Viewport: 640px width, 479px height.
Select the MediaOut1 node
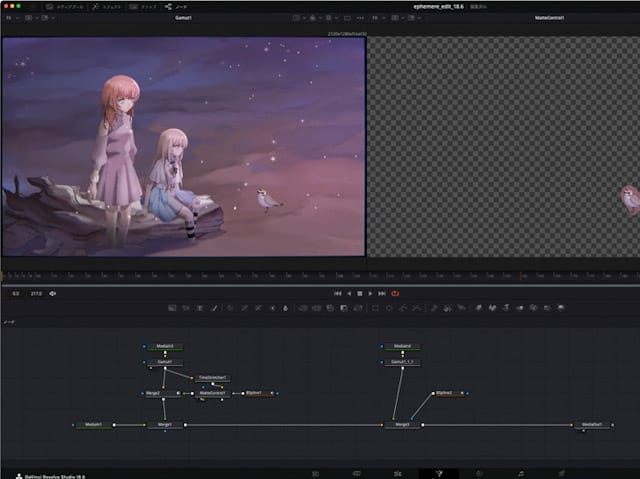coord(592,425)
